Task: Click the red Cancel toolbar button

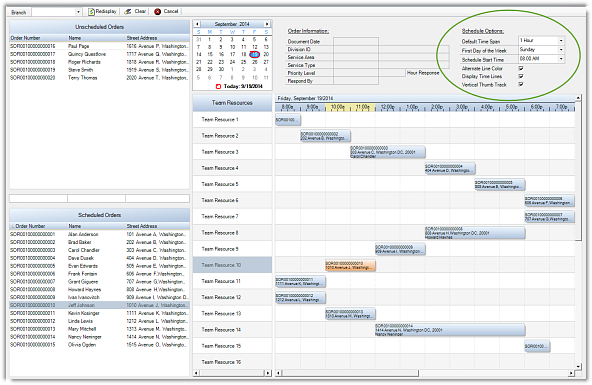Action: point(166,12)
